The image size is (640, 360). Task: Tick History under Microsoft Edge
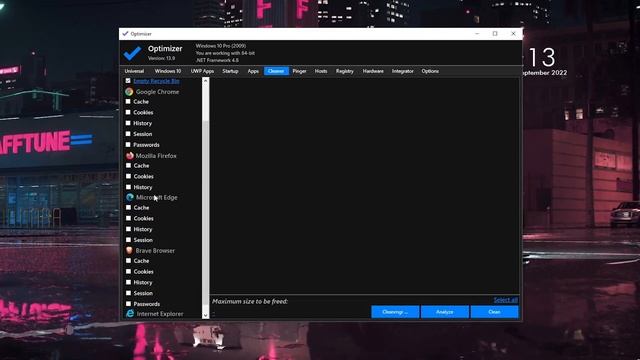point(128,229)
